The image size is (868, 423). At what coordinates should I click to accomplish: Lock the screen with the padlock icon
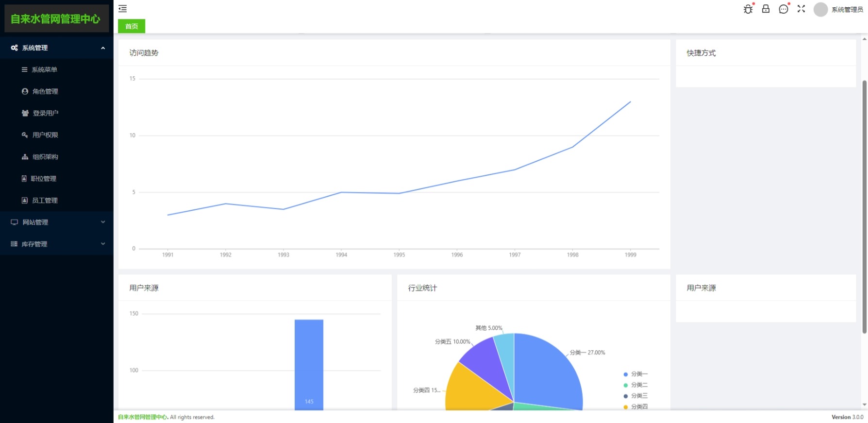pyautogui.click(x=766, y=9)
